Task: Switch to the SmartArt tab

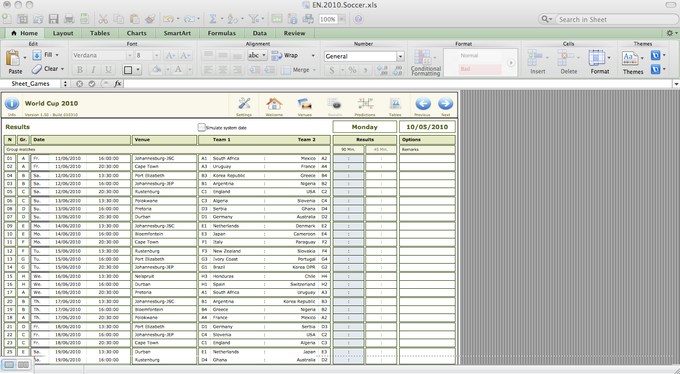Action: pos(177,33)
